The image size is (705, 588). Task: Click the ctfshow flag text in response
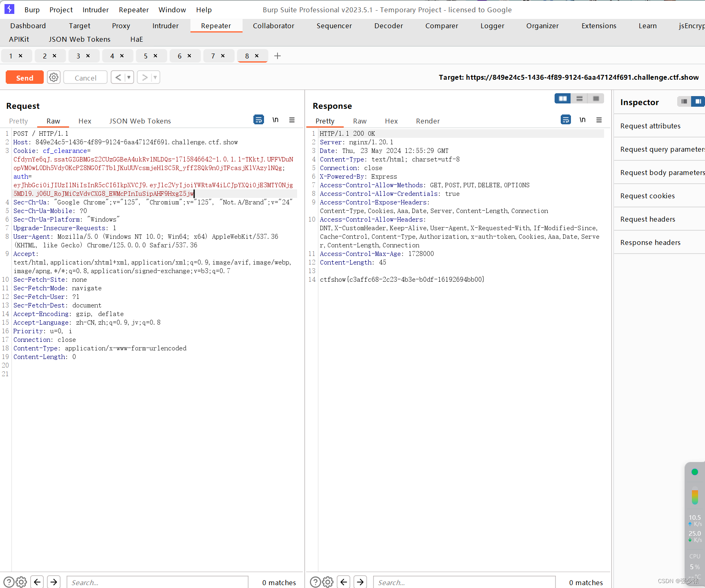point(402,280)
